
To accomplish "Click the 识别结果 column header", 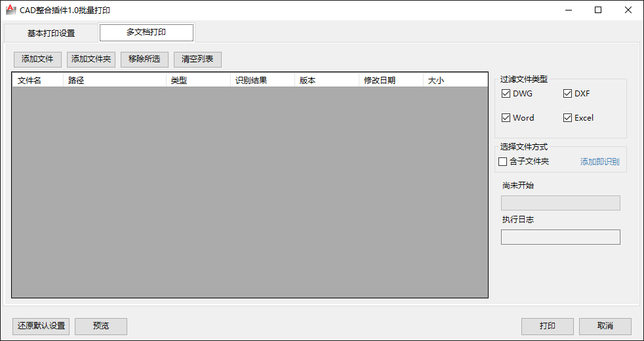I will [x=262, y=80].
